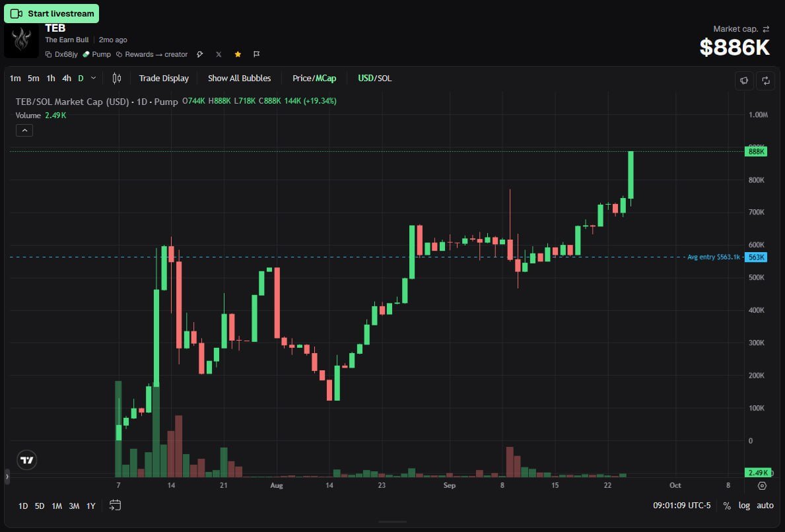Viewport: 785px width, 532px height.
Task: Toggle Trade Display option
Action: tap(164, 78)
